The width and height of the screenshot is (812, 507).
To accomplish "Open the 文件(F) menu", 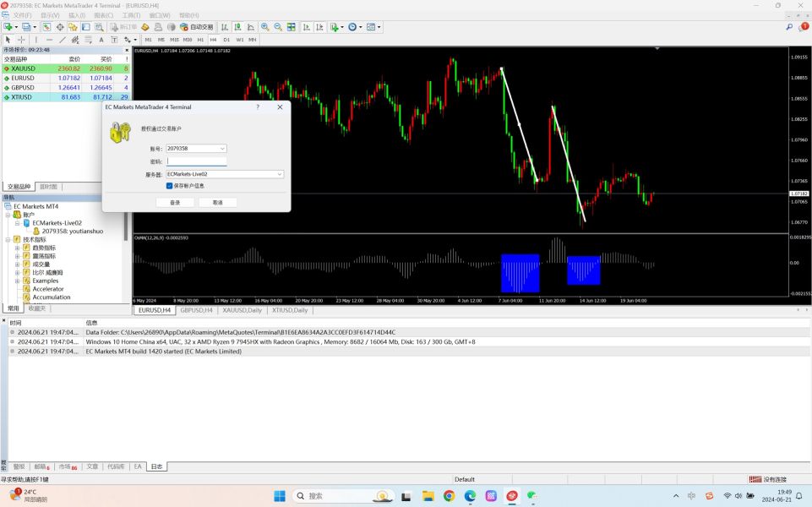I will (x=22, y=15).
